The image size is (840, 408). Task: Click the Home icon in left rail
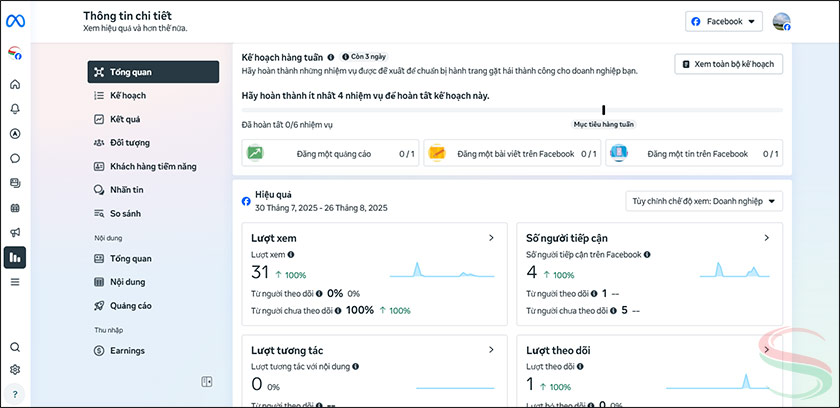(15, 84)
